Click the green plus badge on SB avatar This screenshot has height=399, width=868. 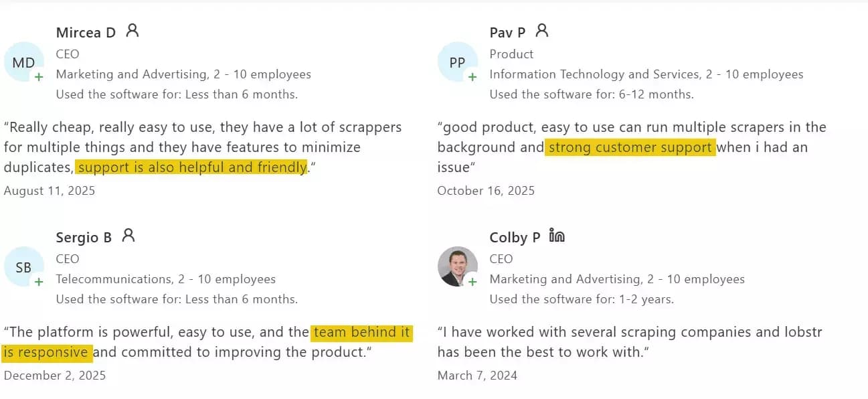[39, 282]
